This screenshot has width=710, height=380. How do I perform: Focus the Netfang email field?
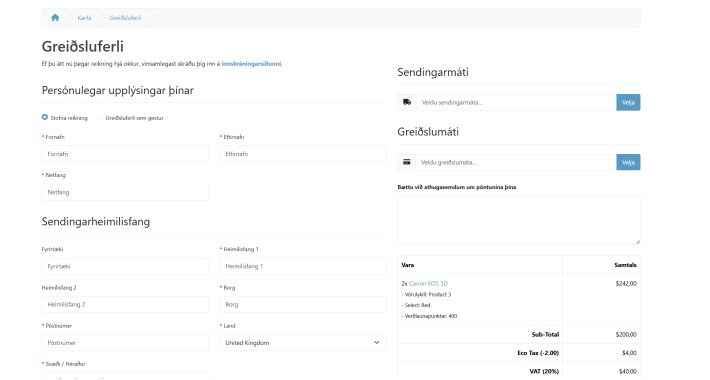click(x=125, y=192)
